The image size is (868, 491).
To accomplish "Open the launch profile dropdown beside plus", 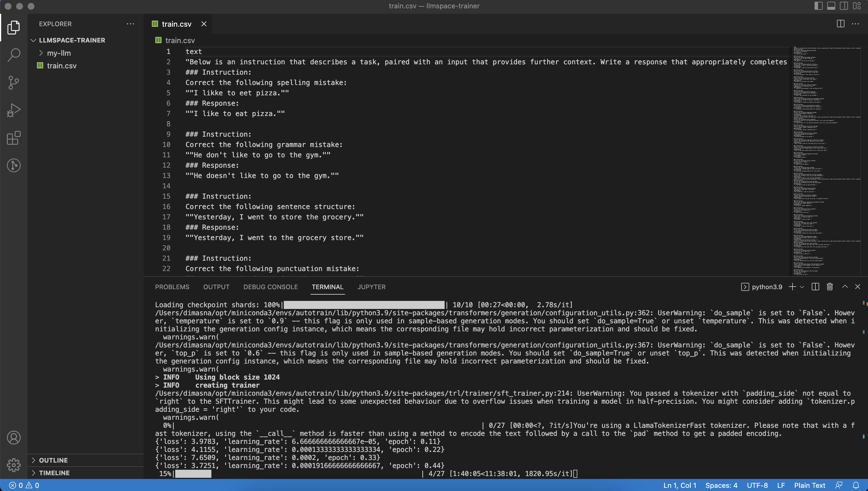I will [802, 287].
